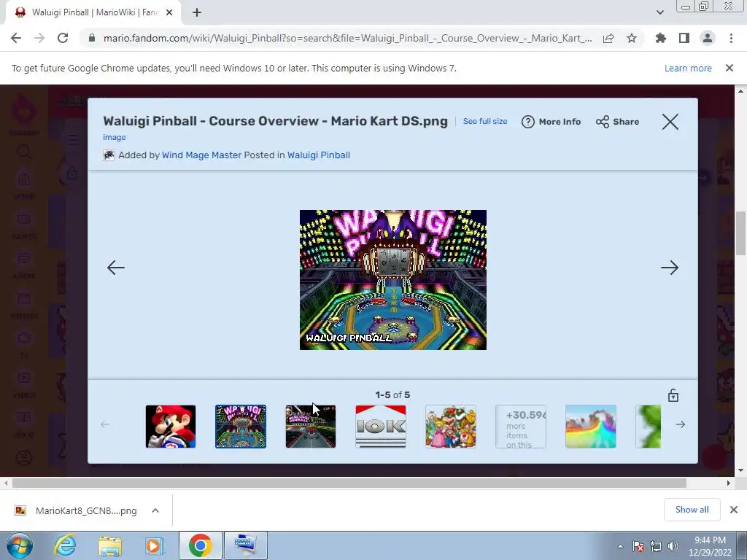Advance thumbnail carousel with right arrow
This screenshot has width=747, height=560.
[681, 424]
